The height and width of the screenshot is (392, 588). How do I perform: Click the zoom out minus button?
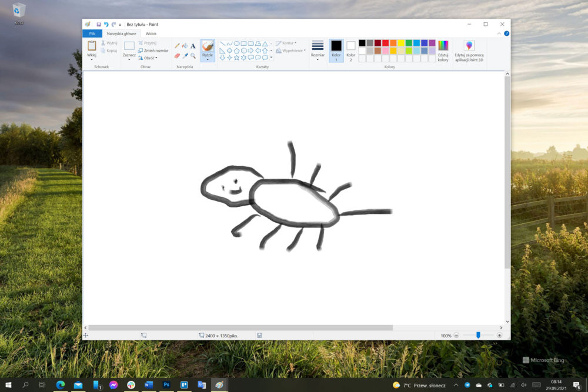point(456,336)
